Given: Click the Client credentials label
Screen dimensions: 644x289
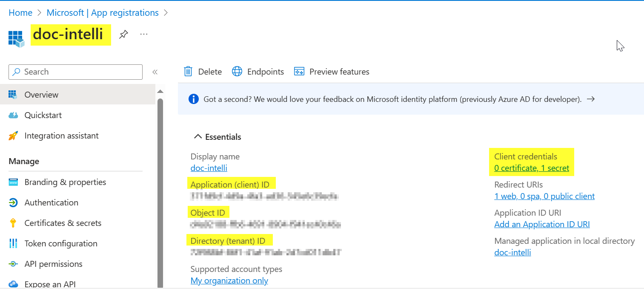Looking at the screenshot, I should [x=526, y=156].
